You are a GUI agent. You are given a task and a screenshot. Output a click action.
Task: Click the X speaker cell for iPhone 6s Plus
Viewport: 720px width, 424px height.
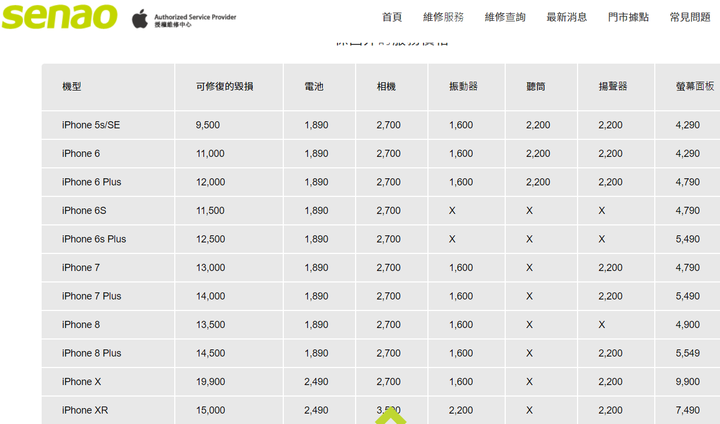tap(602, 239)
